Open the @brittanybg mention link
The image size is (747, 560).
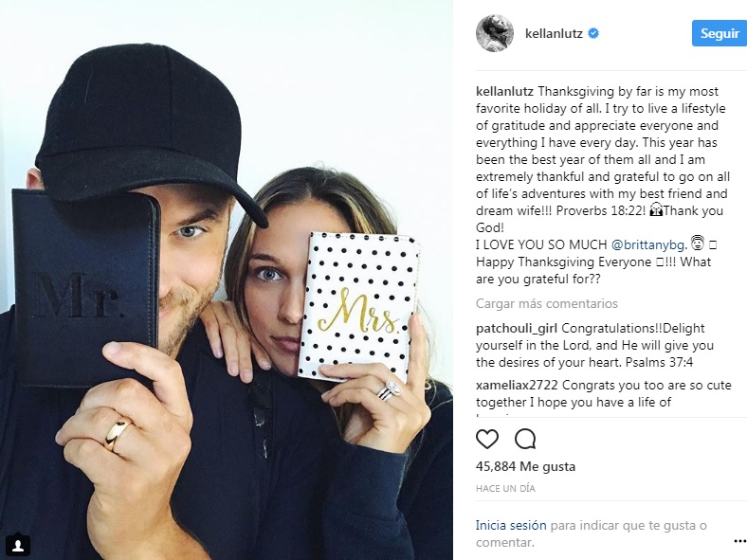coord(647,244)
